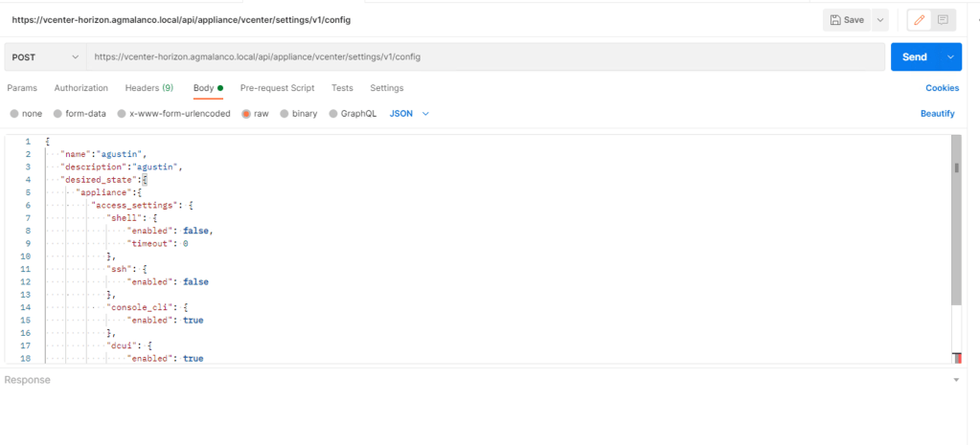
Task: Pick the binary body radio option
Action: [x=285, y=113]
